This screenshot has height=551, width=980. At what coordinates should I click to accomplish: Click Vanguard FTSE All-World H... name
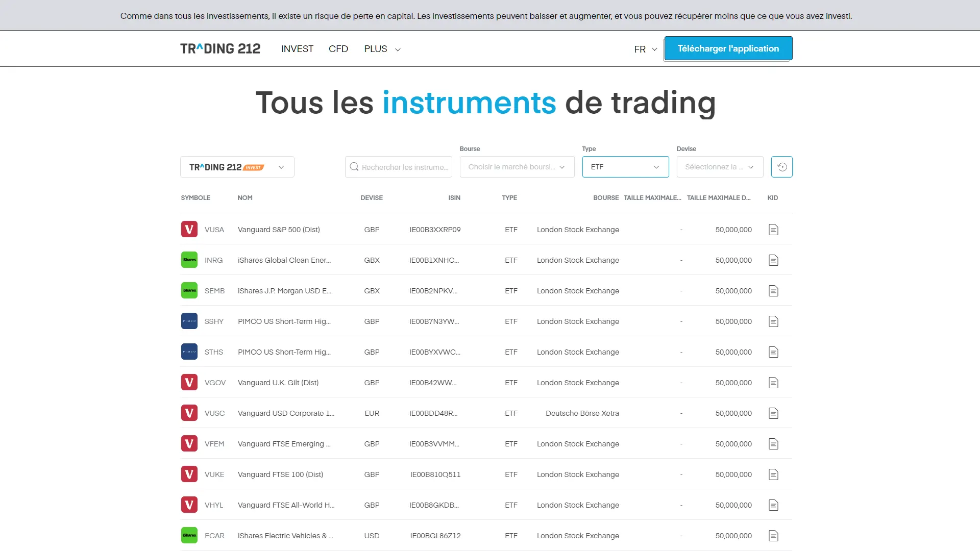[x=286, y=505]
